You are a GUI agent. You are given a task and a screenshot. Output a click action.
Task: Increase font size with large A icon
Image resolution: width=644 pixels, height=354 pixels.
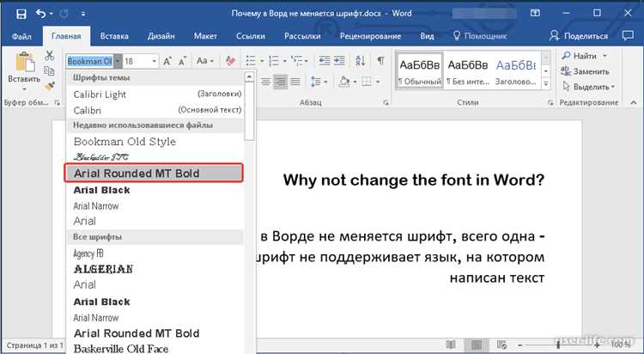tap(167, 61)
